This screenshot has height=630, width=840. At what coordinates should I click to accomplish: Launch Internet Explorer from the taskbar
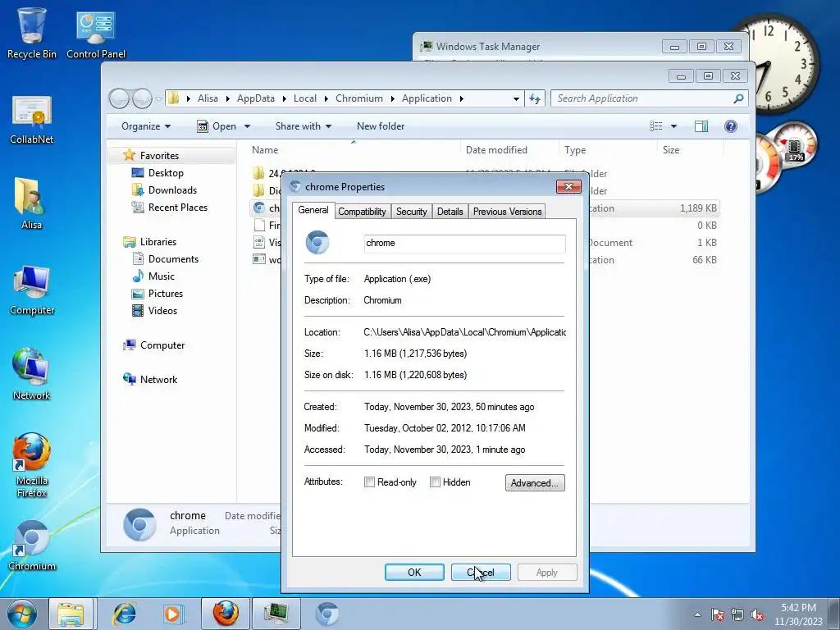click(125, 614)
